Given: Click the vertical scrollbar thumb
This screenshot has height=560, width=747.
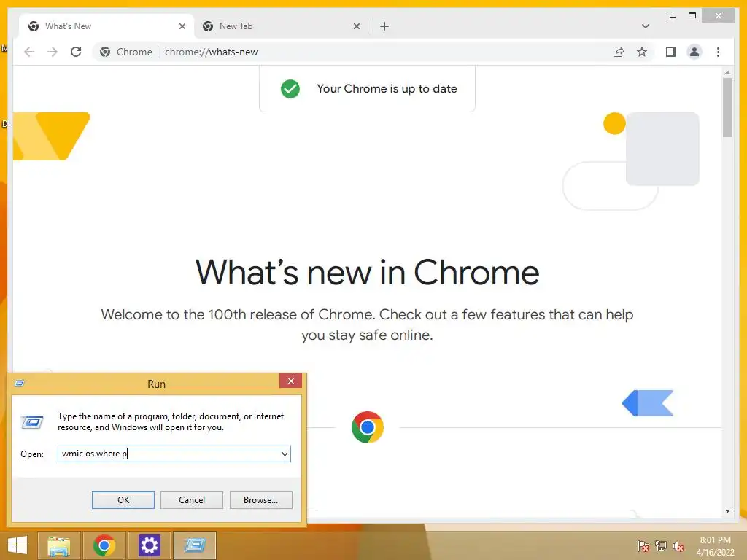Looking at the screenshot, I should click(x=727, y=107).
